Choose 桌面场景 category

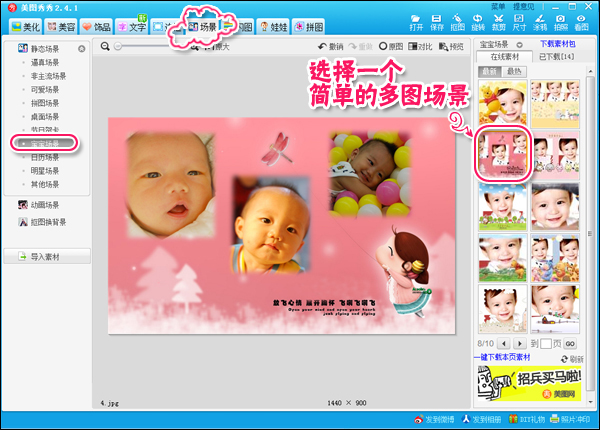[x=45, y=117]
